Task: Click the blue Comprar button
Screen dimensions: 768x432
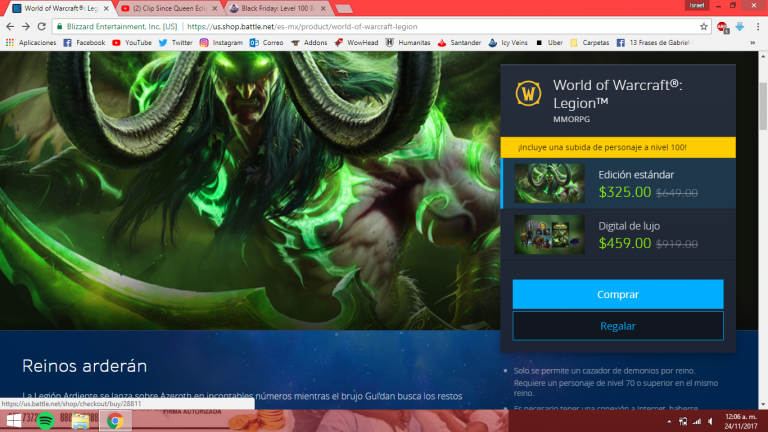Action: click(617, 294)
